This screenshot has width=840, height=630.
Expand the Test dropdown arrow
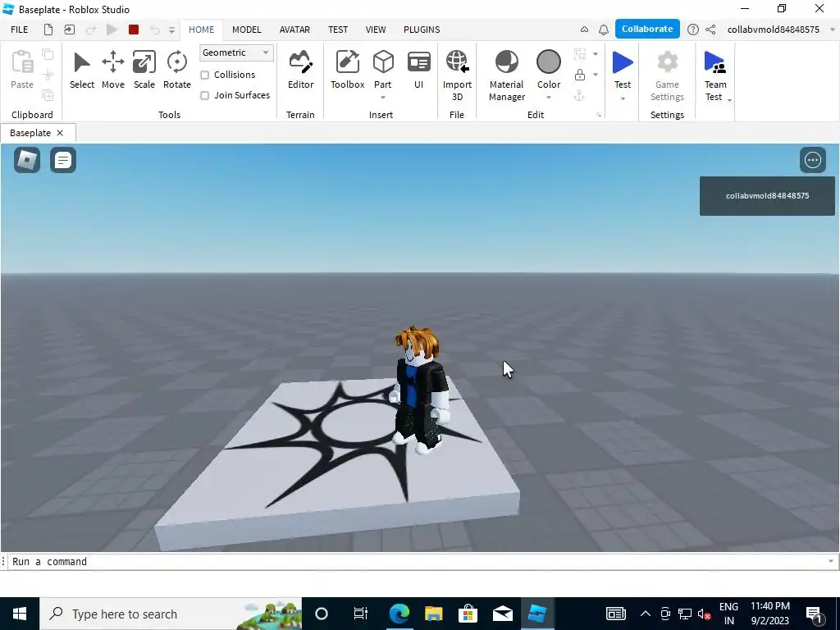[x=623, y=98]
